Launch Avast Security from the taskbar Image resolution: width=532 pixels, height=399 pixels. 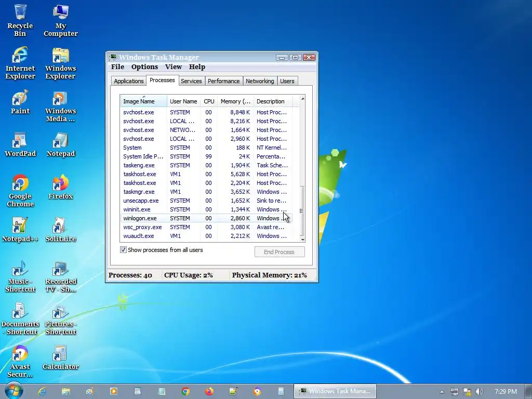(x=257, y=391)
